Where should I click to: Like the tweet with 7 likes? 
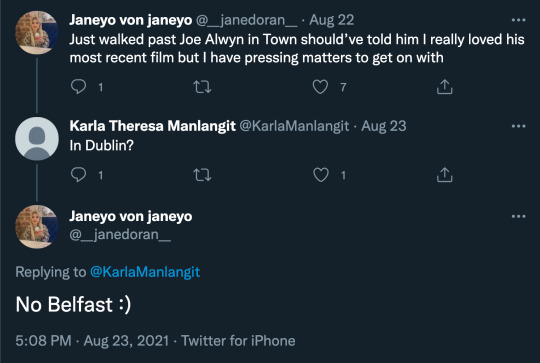(x=320, y=87)
